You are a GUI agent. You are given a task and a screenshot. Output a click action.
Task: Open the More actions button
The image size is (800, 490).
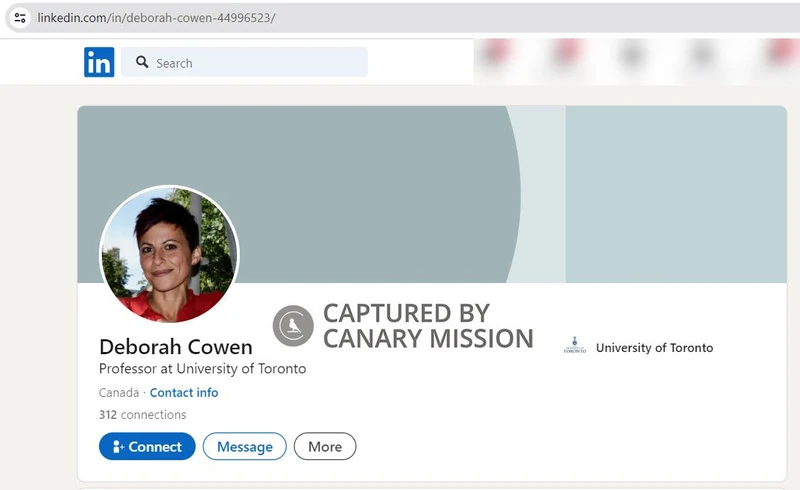(325, 447)
